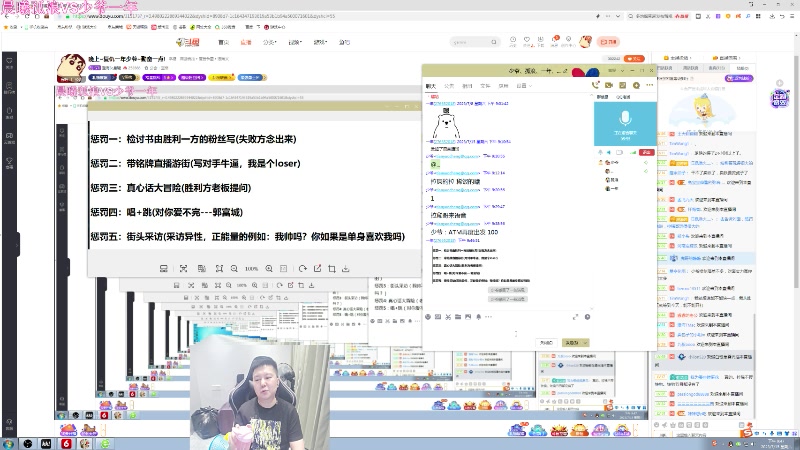This screenshot has width=800, height=450.
Task: Click the edit pencil beside the QQ group name
Action: click(565, 71)
